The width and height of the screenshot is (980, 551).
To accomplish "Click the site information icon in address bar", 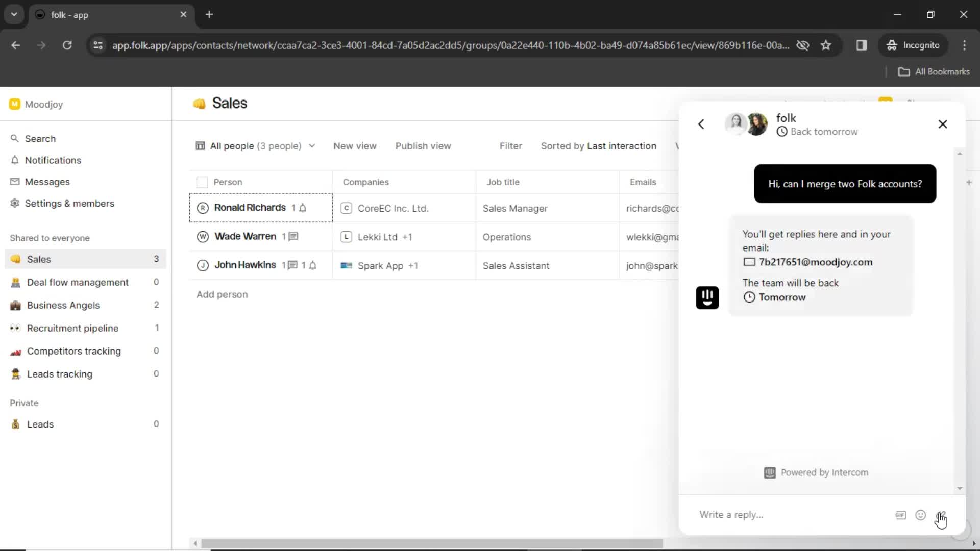I will click(98, 45).
